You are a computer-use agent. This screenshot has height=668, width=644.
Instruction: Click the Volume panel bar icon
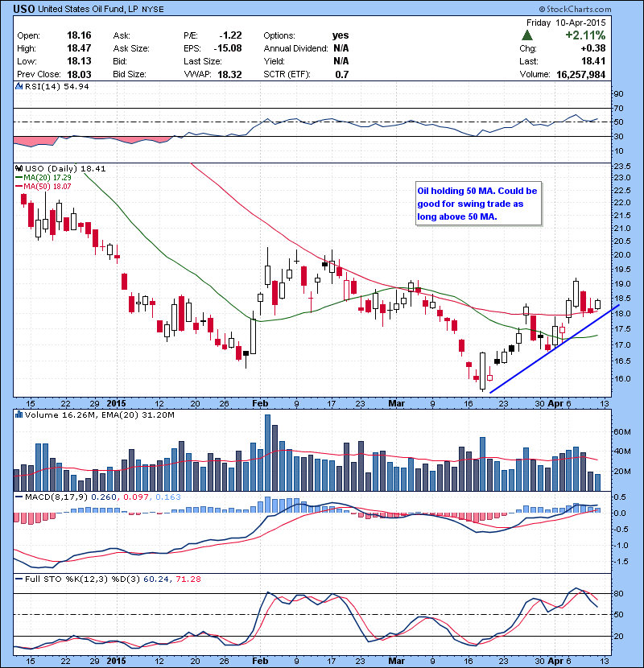pos(19,414)
